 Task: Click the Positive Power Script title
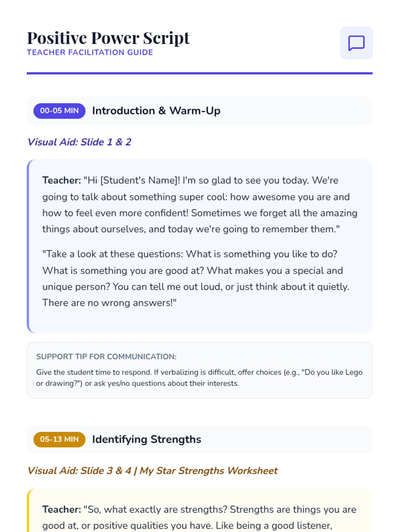click(x=108, y=38)
